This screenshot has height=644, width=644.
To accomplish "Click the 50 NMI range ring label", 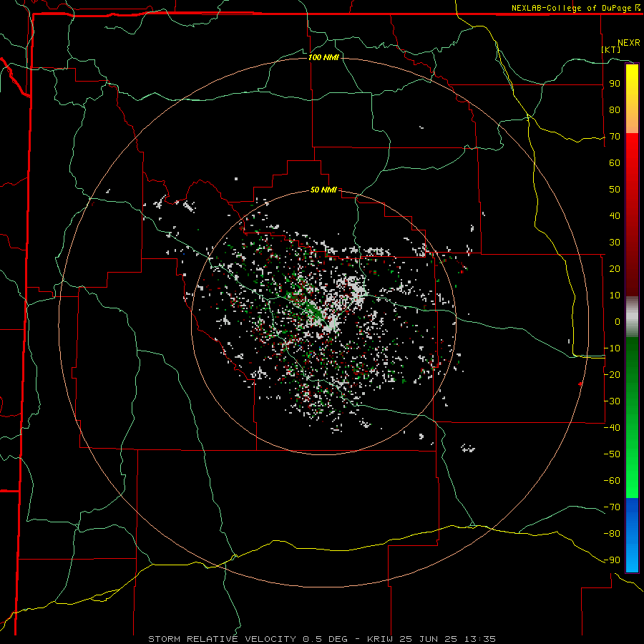I will point(323,190).
